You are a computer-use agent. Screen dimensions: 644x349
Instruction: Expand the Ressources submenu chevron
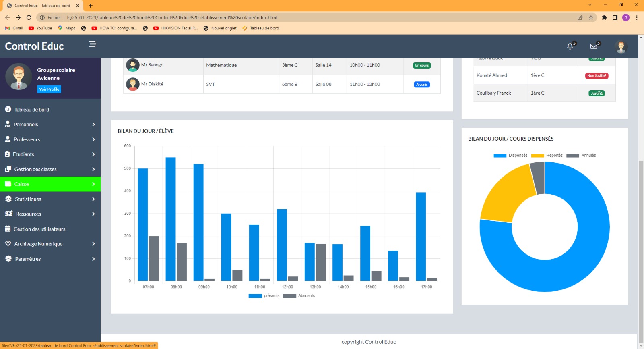coord(93,214)
